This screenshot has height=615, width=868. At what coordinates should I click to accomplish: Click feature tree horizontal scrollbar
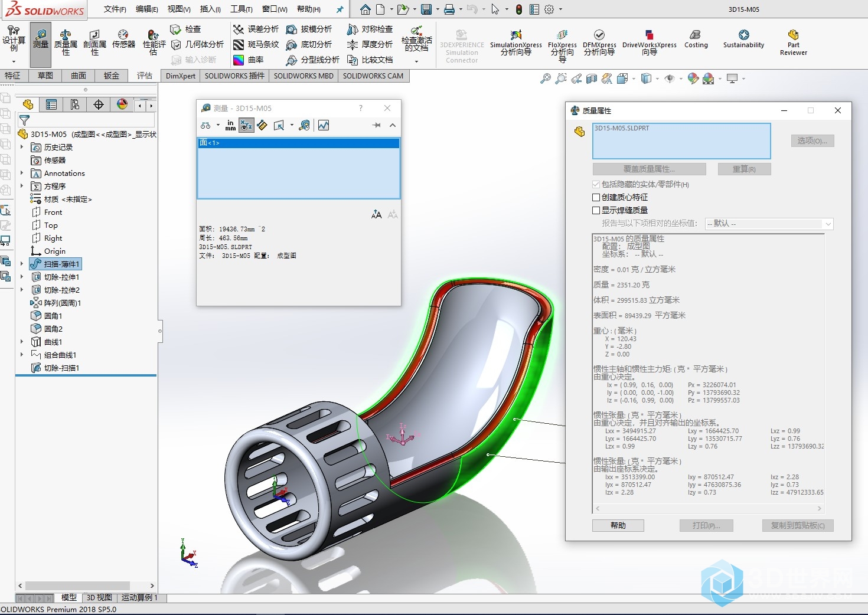[x=86, y=585]
